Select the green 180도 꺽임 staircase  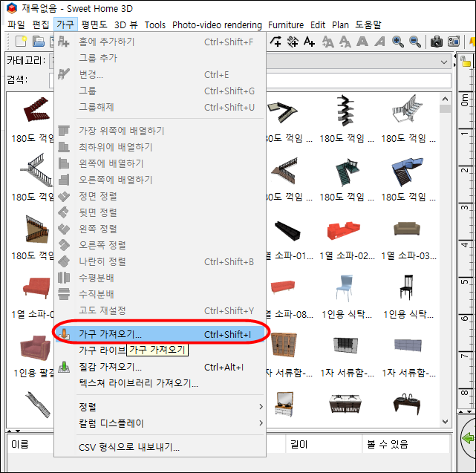tap(347, 172)
